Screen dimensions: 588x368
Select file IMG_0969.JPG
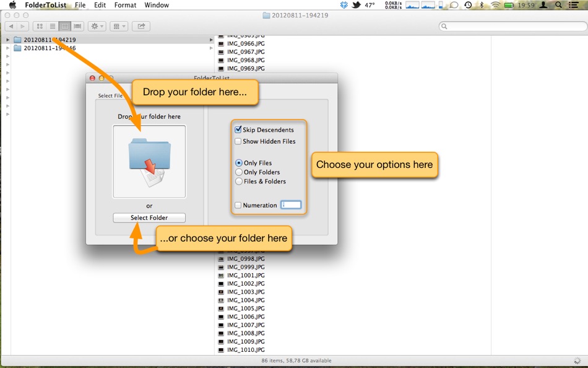pyautogui.click(x=246, y=68)
